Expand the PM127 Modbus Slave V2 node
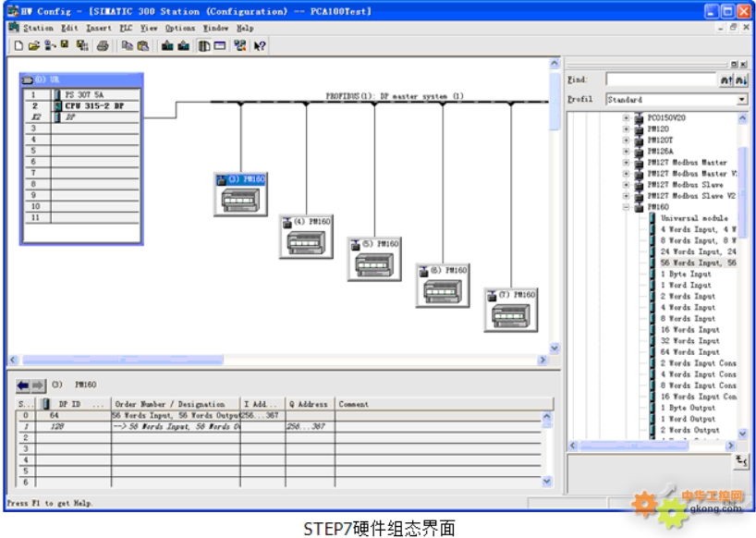 tap(626, 196)
